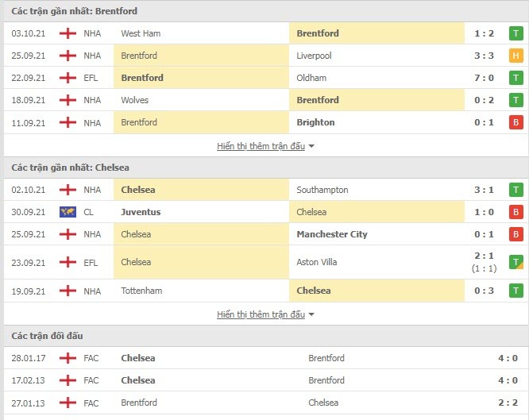Screen dimensions: 529x420
Task: Expand more Chelsea matches with the dropdown arrow
Action: pyautogui.click(x=311, y=314)
